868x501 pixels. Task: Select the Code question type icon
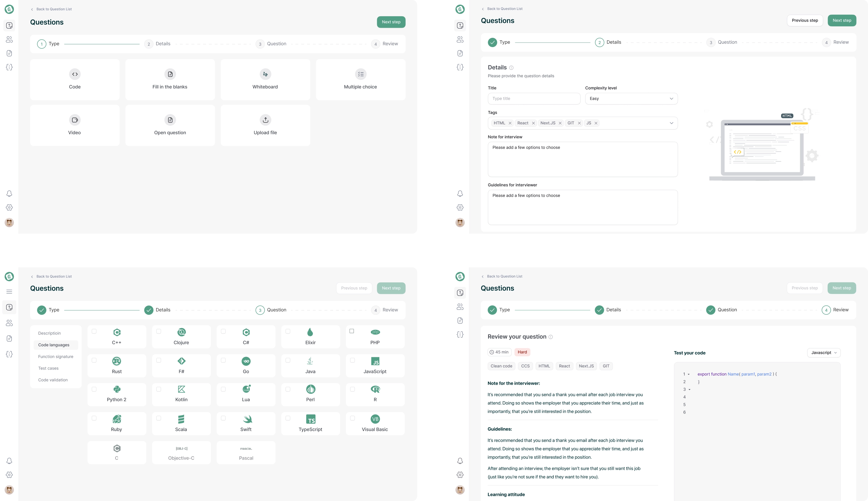tap(75, 74)
